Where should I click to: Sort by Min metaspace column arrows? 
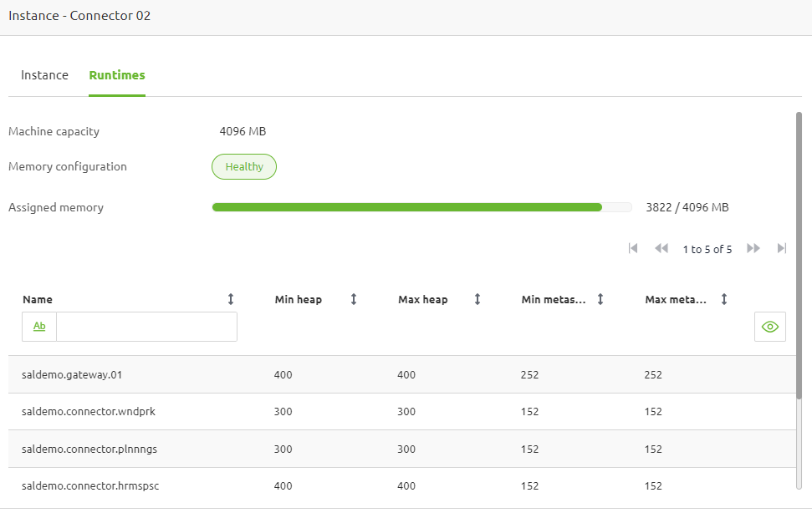(x=600, y=299)
